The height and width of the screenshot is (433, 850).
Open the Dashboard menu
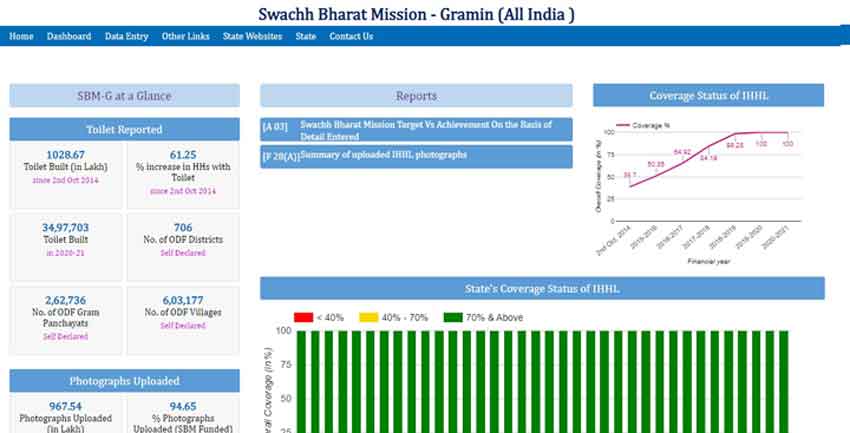click(69, 36)
